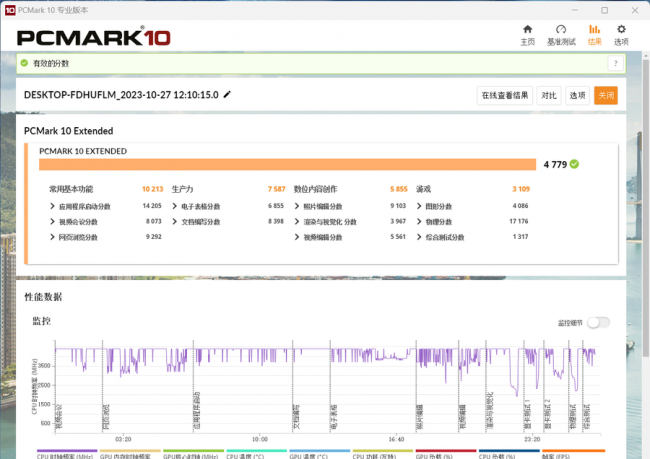The width and height of the screenshot is (650, 459).
Task: Open the 基准测试 benchmark gauge icon
Action: coord(561,29)
